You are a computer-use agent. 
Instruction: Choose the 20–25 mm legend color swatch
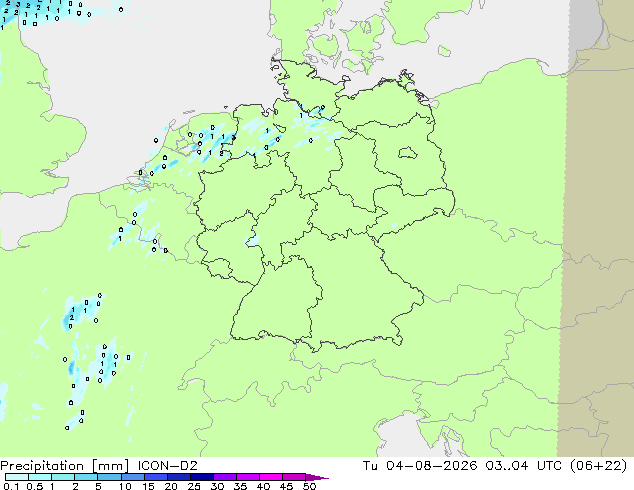pyautogui.click(x=178, y=477)
